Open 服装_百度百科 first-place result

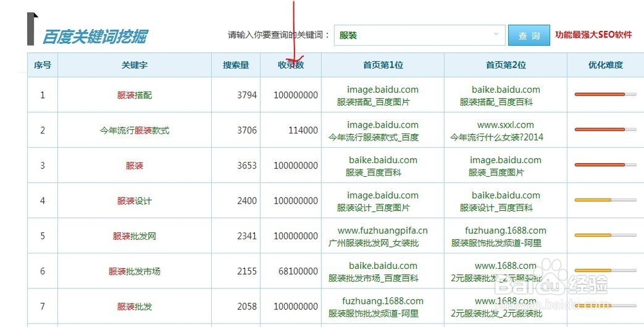click(374, 173)
